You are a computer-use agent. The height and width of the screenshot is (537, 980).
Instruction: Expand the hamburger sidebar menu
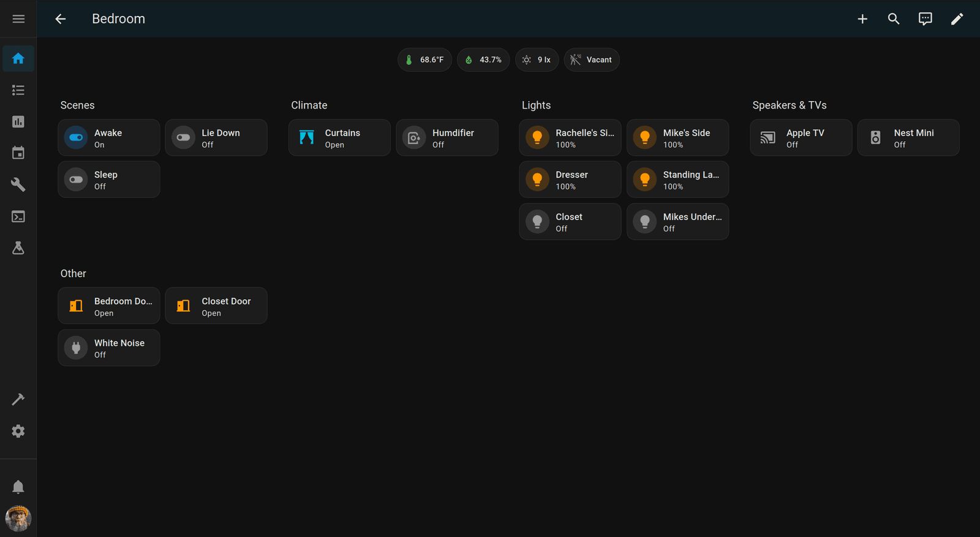(x=18, y=19)
